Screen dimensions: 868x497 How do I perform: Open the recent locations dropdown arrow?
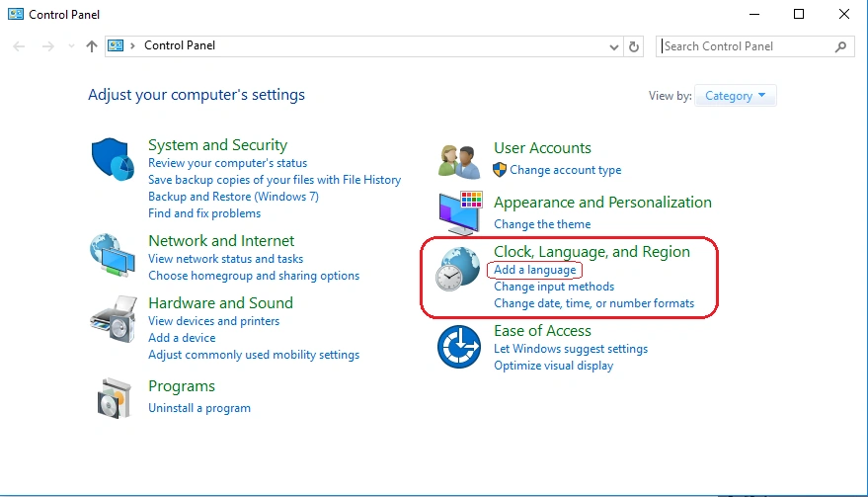click(x=71, y=46)
